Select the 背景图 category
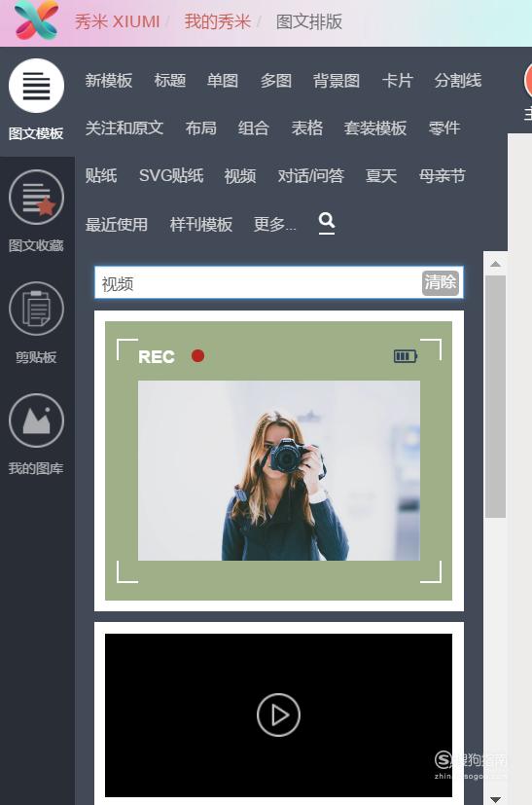 pyautogui.click(x=337, y=81)
